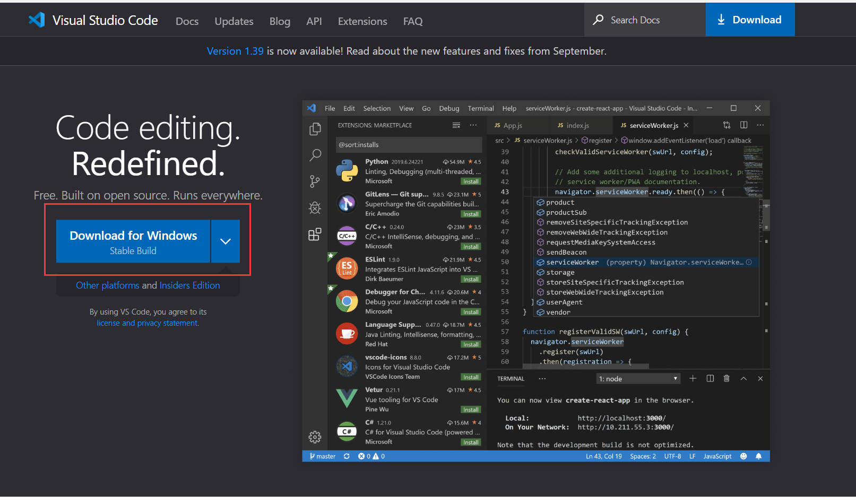Open the terminal selector '1: node' dropdown
Image resolution: width=856 pixels, height=504 pixels.
coord(638,379)
